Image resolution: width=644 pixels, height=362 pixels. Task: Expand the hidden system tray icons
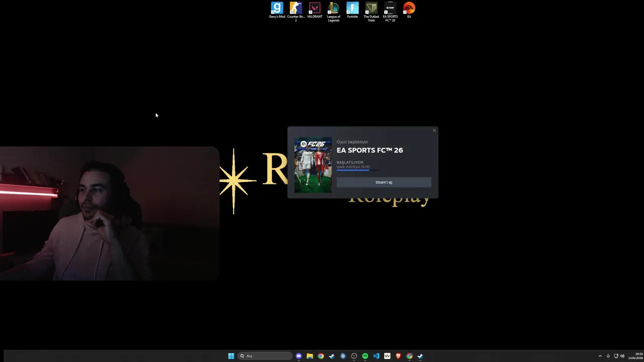pyautogui.click(x=600, y=356)
